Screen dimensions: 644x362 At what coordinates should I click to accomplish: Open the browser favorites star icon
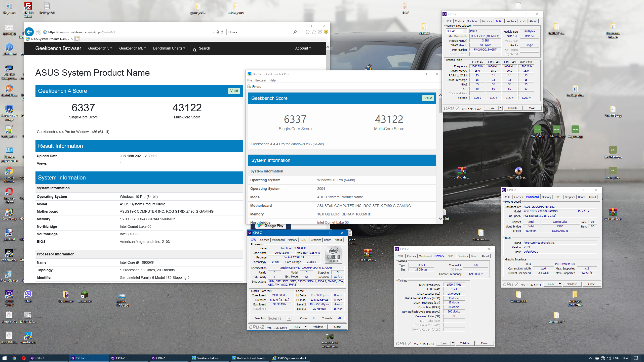[x=314, y=32]
